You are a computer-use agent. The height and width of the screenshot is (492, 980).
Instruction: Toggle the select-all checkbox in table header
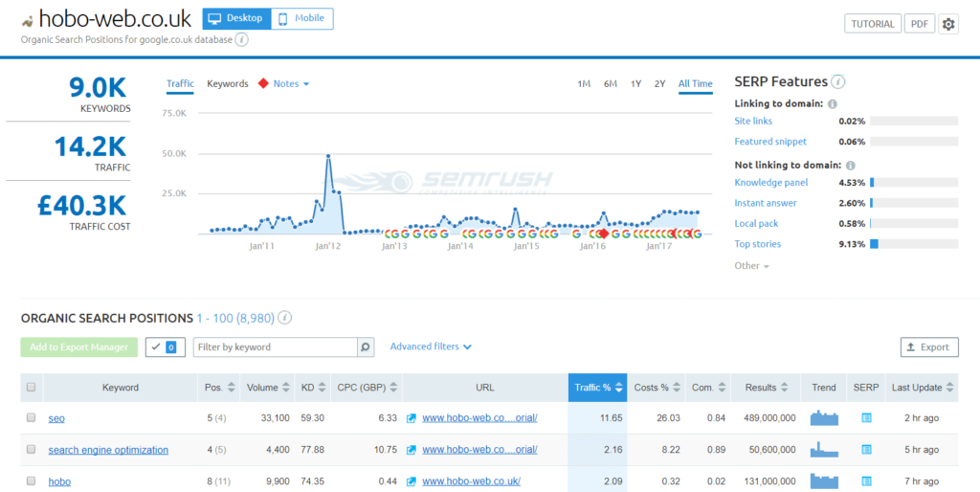coord(32,388)
